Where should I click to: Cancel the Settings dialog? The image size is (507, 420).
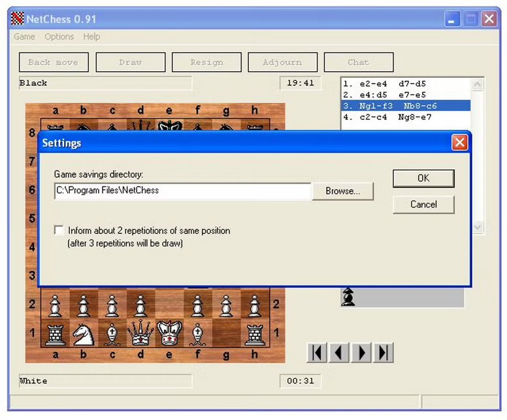[x=423, y=204]
